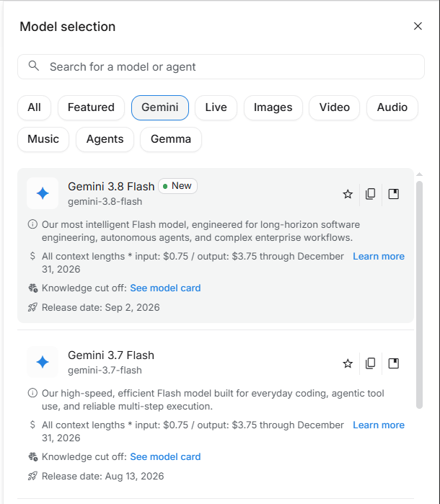The height and width of the screenshot is (504, 440).
Task: Select the Video filter chip
Action: coord(334,107)
